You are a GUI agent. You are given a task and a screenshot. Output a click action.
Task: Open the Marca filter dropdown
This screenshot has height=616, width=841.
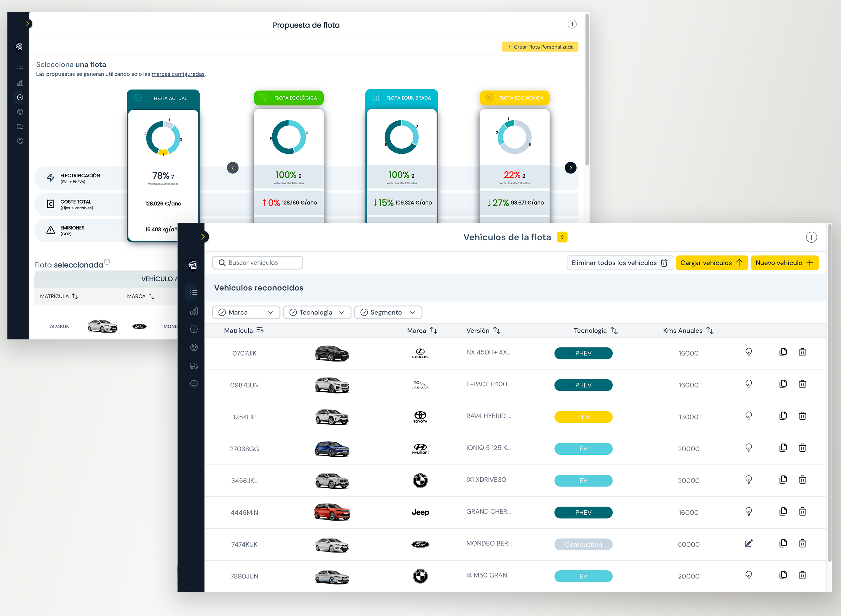coord(246,313)
